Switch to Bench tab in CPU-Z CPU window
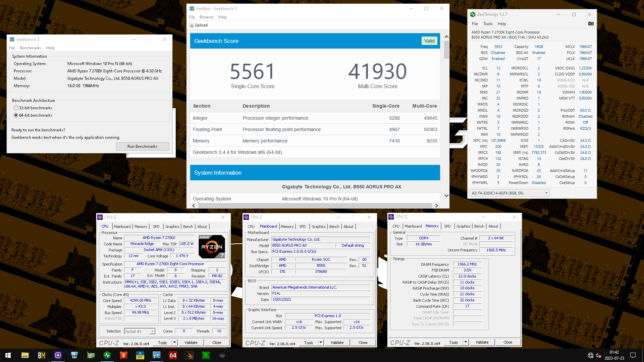This screenshot has height=362, width=644. point(188,227)
